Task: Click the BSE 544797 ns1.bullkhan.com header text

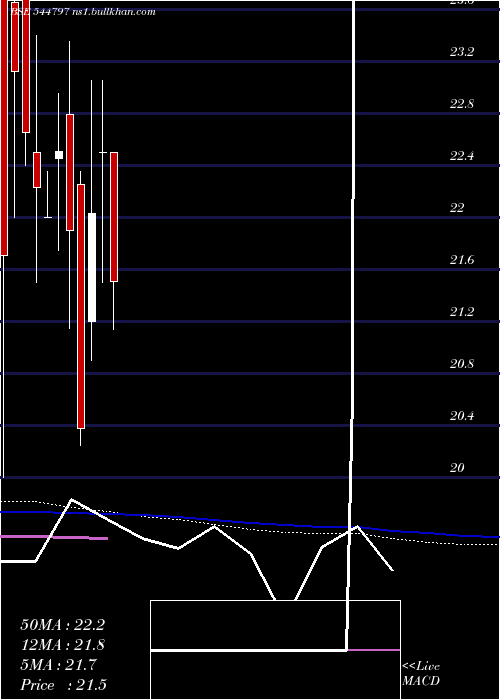Action: [83, 12]
